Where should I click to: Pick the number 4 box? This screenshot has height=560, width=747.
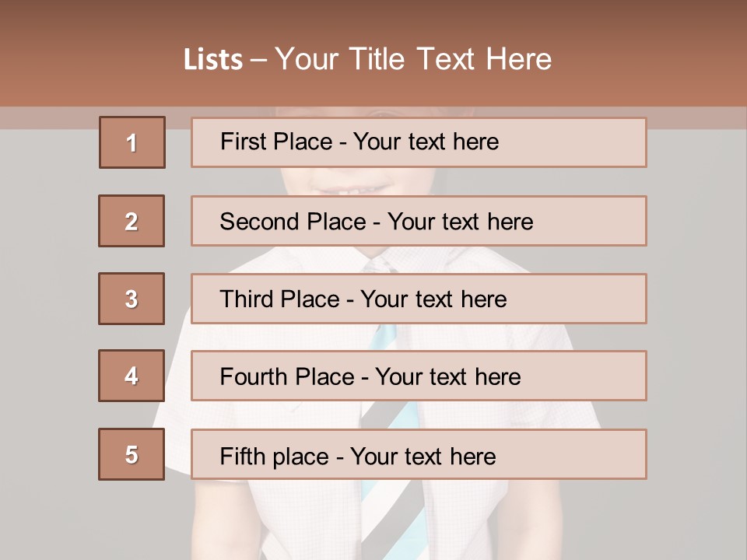132,376
